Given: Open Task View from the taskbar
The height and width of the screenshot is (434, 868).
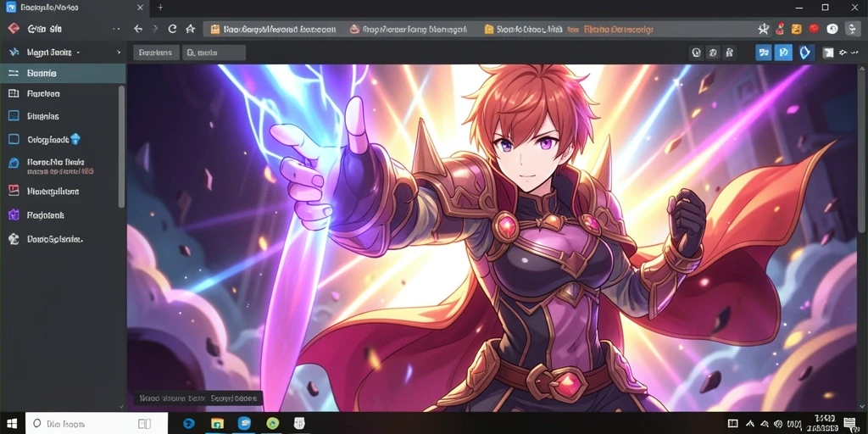Looking at the screenshot, I should tap(144, 424).
